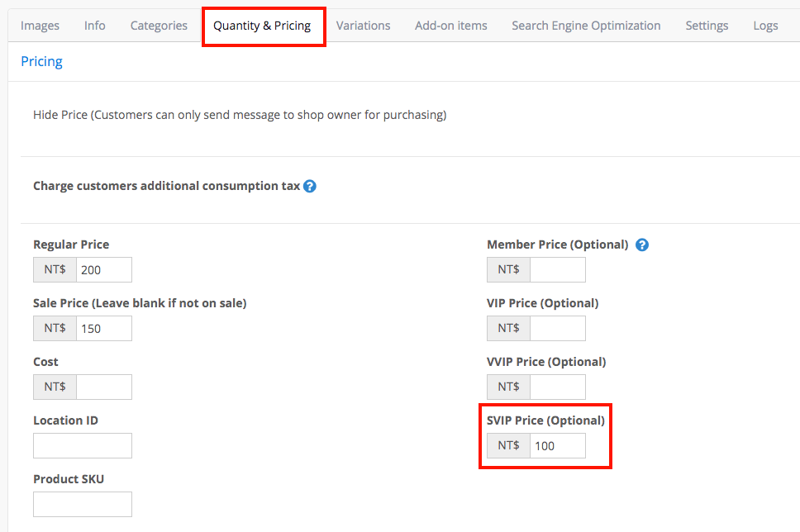Open the Categories tab

click(159, 26)
